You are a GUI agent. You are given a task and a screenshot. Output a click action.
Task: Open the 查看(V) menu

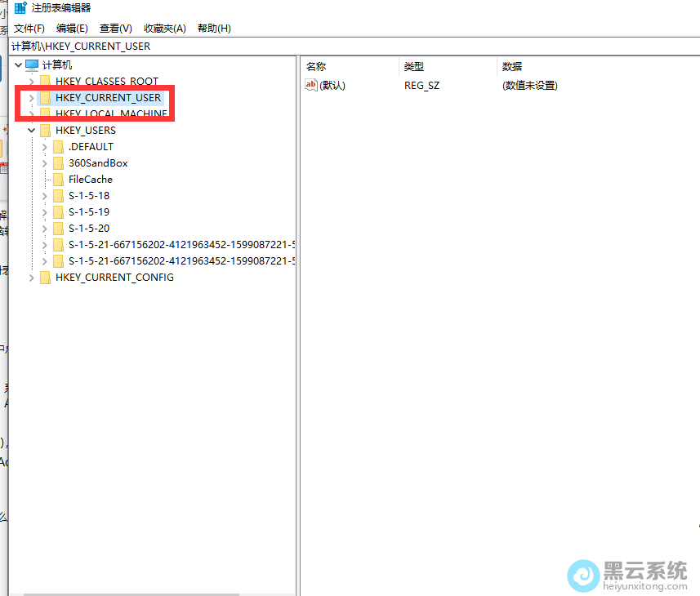click(115, 29)
